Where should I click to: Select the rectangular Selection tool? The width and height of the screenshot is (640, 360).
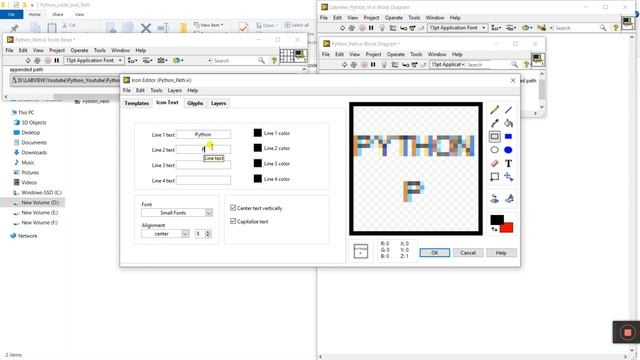pyautogui.click(x=494, y=177)
